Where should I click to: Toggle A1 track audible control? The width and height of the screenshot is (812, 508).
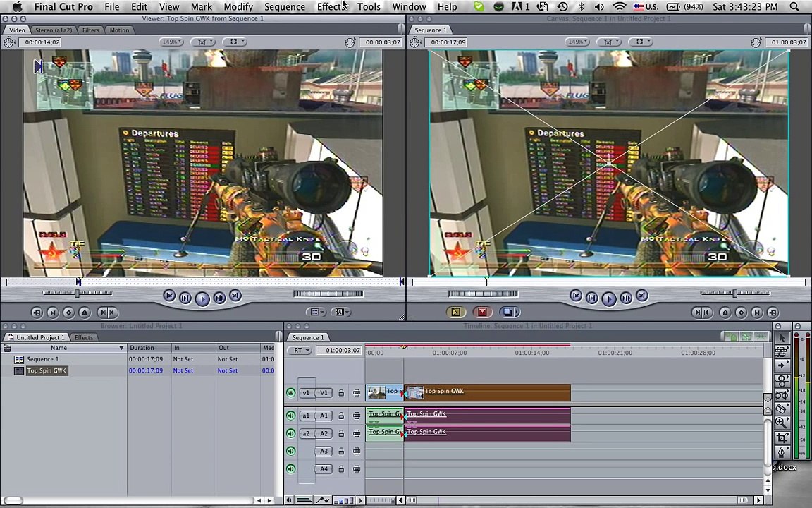pyautogui.click(x=290, y=416)
